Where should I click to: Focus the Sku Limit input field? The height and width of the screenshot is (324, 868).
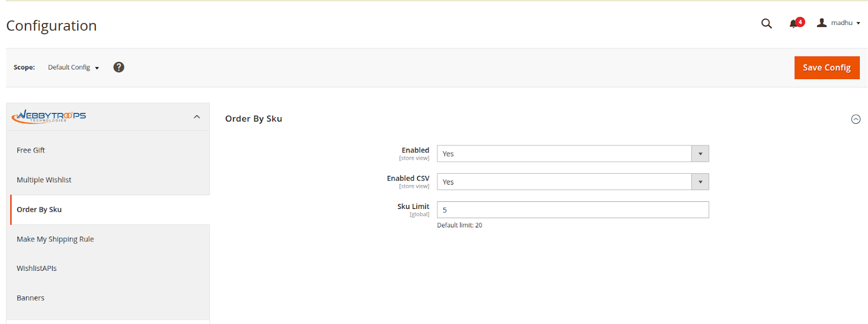[573, 210]
